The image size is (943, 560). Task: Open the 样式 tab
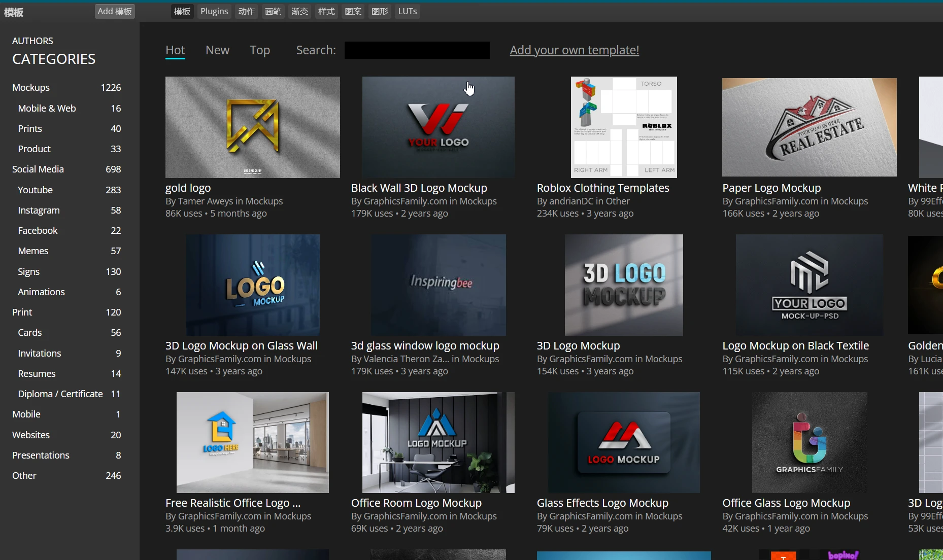tap(326, 11)
